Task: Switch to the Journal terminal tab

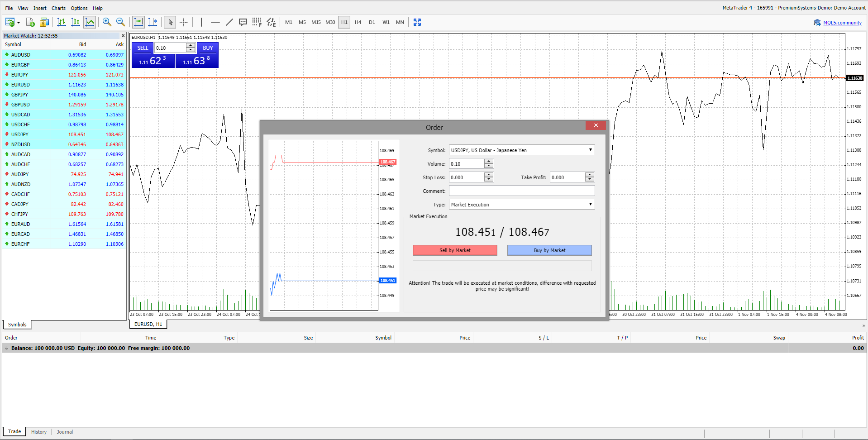Action: pyautogui.click(x=65, y=432)
